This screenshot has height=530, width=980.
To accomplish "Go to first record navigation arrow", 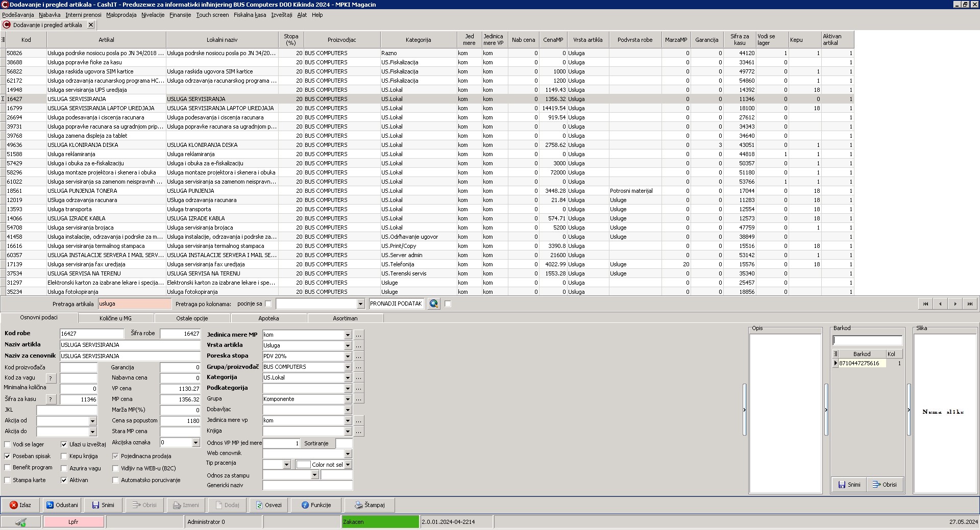I will pos(925,304).
